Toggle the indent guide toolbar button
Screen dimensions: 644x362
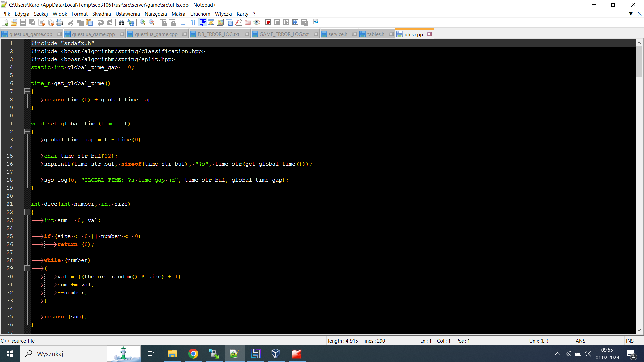(203, 22)
